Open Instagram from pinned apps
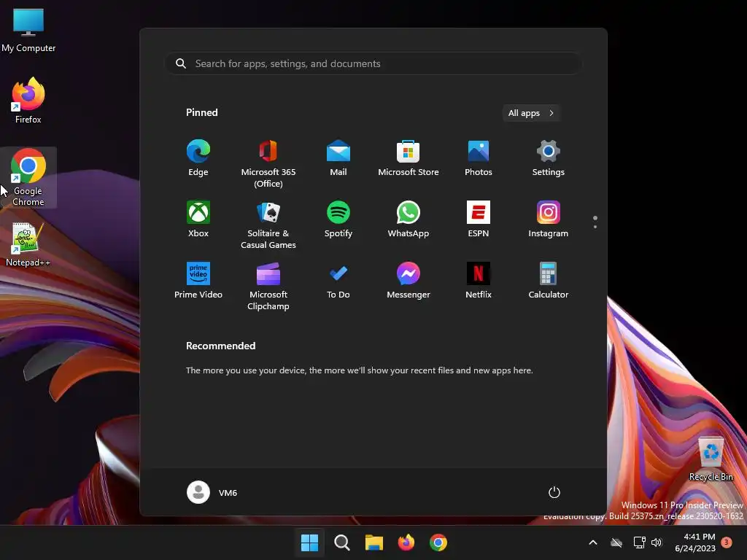This screenshot has height=560, width=747. click(x=549, y=219)
